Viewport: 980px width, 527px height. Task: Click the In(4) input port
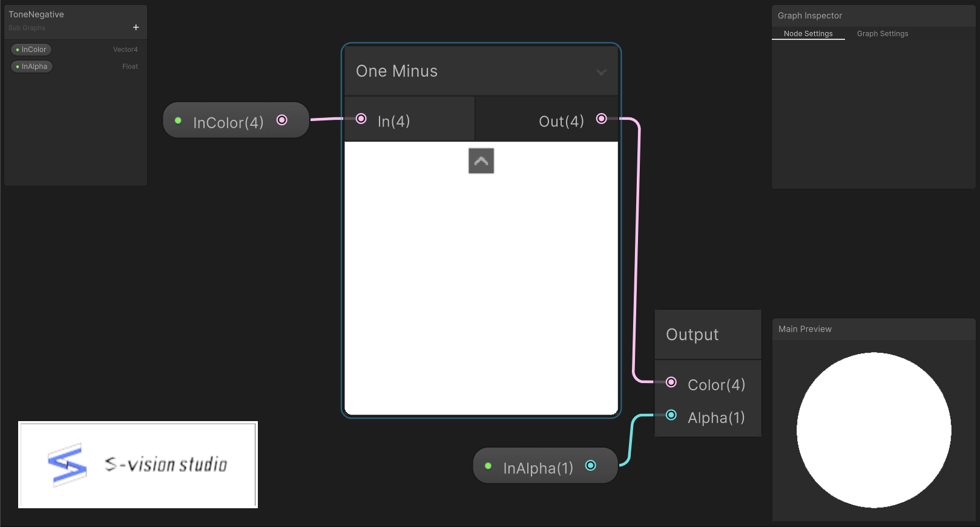pyautogui.click(x=361, y=119)
